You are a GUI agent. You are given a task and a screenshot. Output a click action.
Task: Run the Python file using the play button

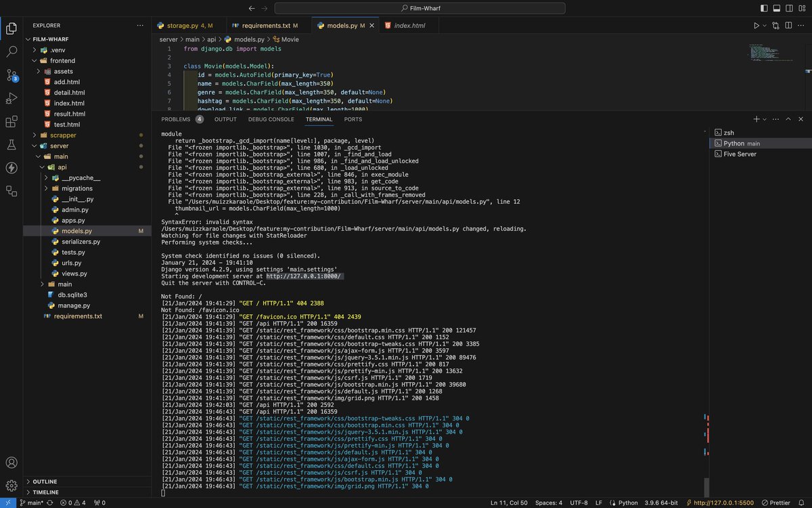[758, 24]
